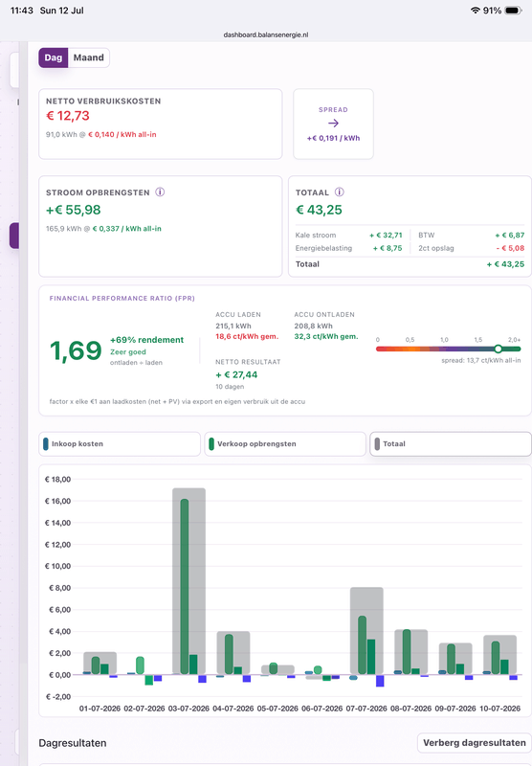
Task: Click the netto resultaat + € 27,44
Action: [x=236, y=374]
